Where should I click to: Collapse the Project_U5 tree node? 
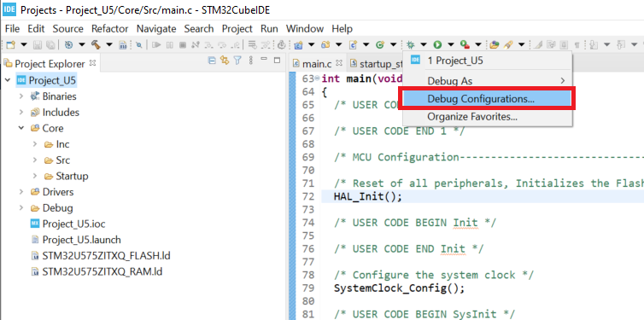8,80
